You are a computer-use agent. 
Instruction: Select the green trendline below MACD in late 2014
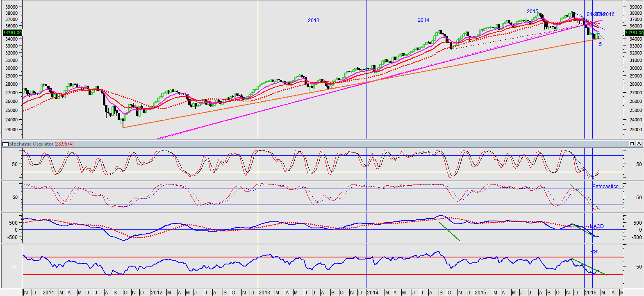pyautogui.click(x=449, y=232)
